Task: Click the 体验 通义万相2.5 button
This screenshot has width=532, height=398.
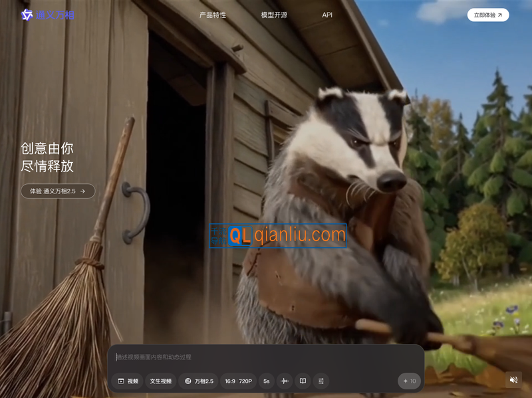Action: (58, 191)
